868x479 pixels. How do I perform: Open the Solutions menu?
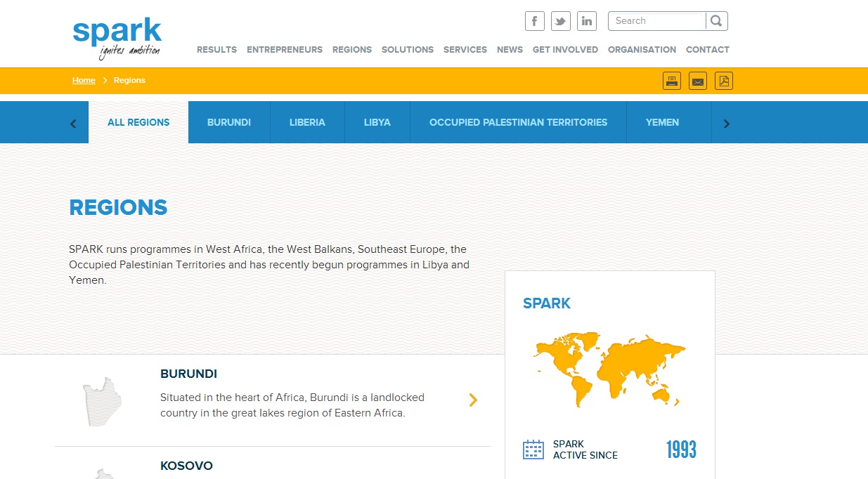(408, 50)
